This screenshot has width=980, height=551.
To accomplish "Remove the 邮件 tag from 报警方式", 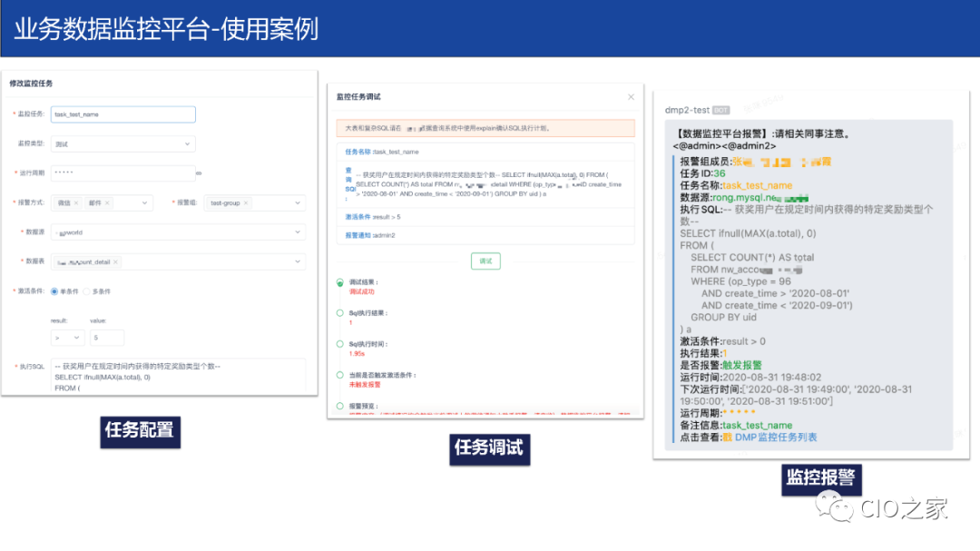I will pyautogui.click(x=106, y=203).
